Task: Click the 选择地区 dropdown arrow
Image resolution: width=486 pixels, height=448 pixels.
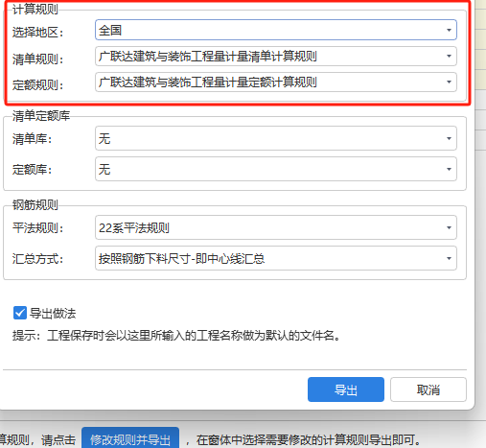Action: 449,30
